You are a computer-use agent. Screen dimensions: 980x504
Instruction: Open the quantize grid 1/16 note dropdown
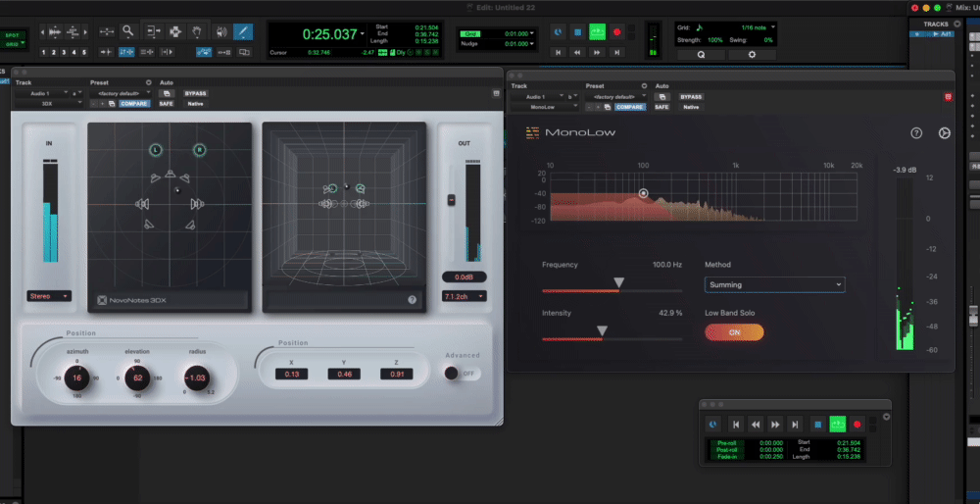[x=773, y=27]
